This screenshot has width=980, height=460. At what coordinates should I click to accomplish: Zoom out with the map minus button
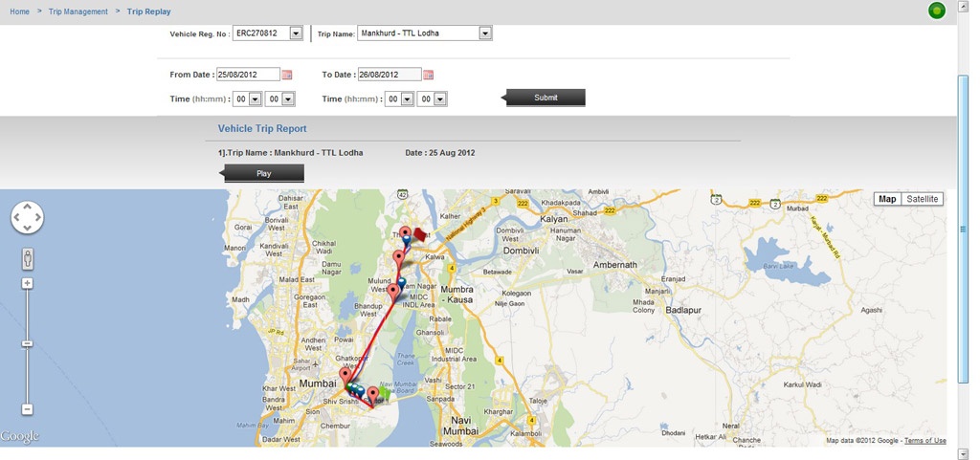27,409
